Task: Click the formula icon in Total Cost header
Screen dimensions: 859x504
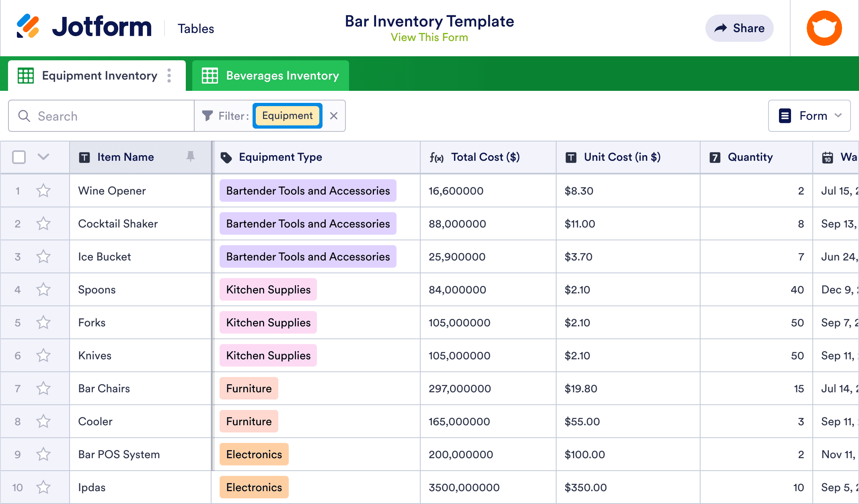Action: [437, 157]
